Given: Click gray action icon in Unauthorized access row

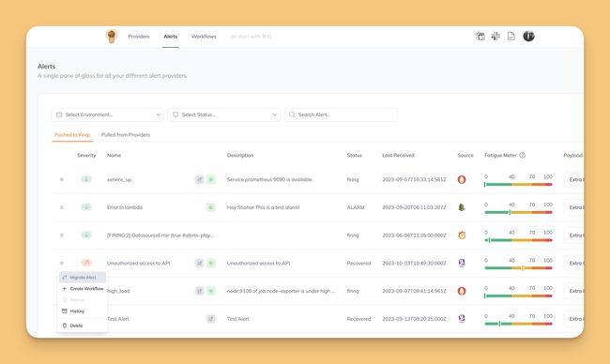Looking at the screenshot, I should click(x=200, y=264).
